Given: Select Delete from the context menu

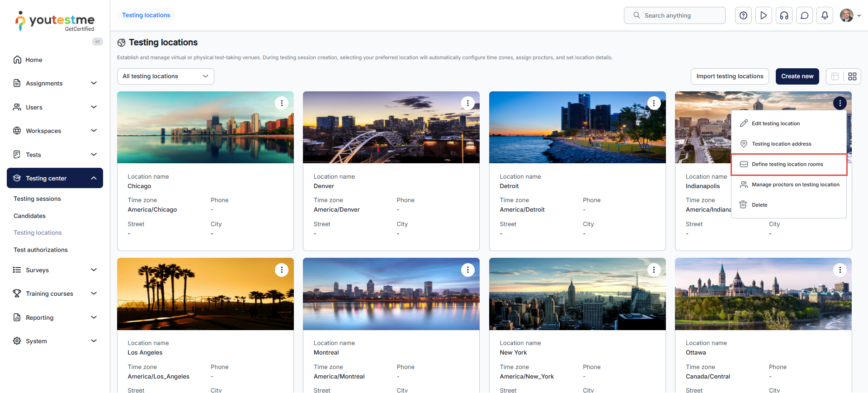Looking at the screenshot, I should (759, 205).
